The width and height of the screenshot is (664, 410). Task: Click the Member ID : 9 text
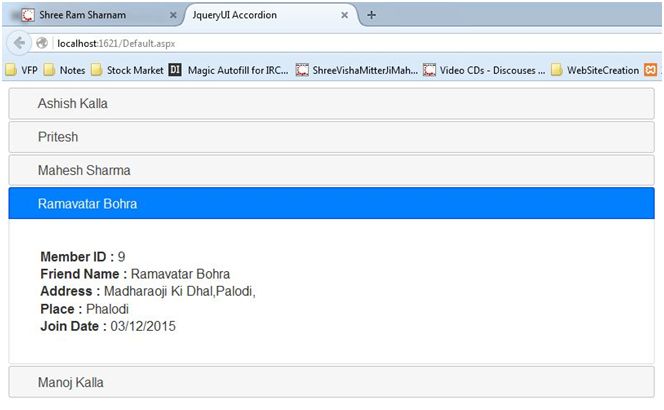click(83, 257)
